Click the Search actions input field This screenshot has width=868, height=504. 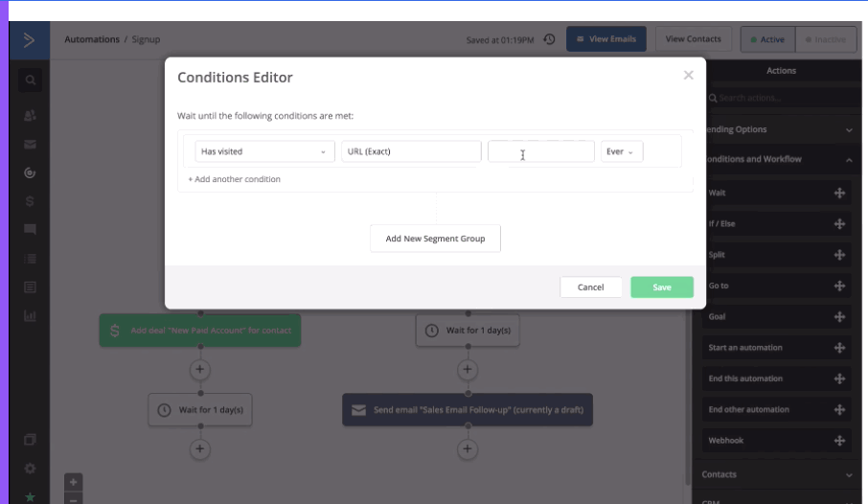tap(783, 98)
